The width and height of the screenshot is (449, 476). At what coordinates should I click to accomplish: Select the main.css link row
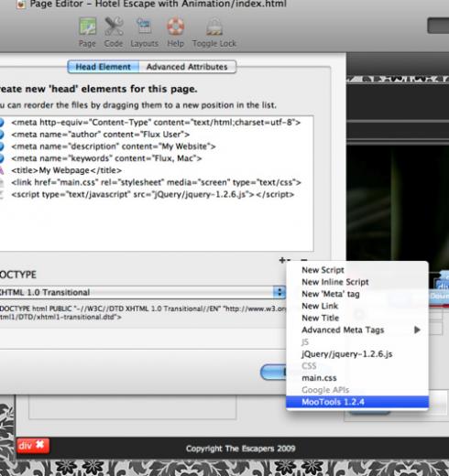click(156, 182)
